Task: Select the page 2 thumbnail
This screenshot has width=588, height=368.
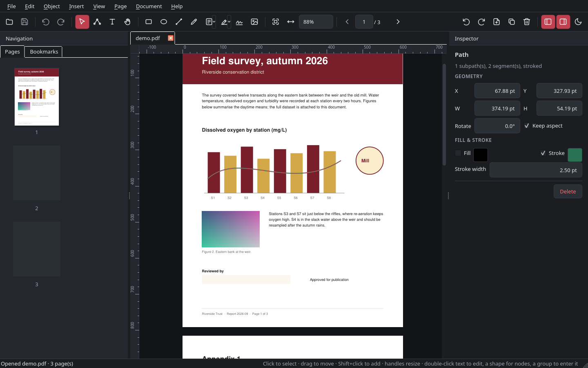Action: (37, 173)
